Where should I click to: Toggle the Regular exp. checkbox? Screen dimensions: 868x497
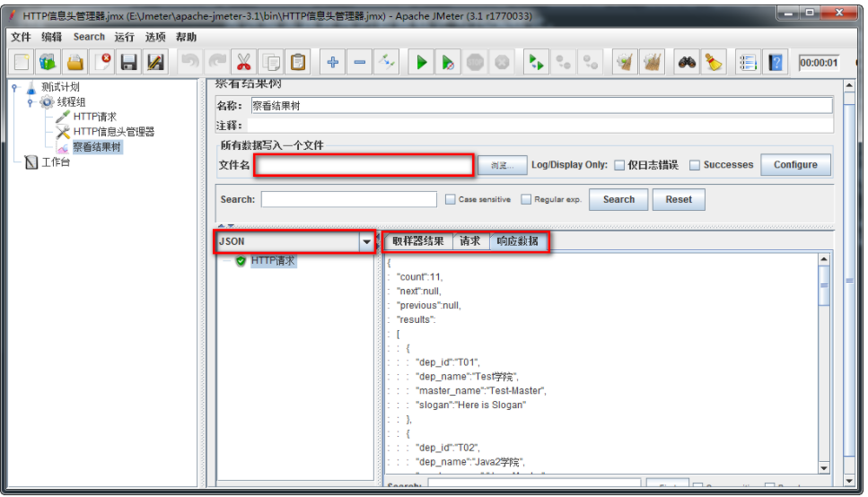pyautogui.click(x=526, y=199)
